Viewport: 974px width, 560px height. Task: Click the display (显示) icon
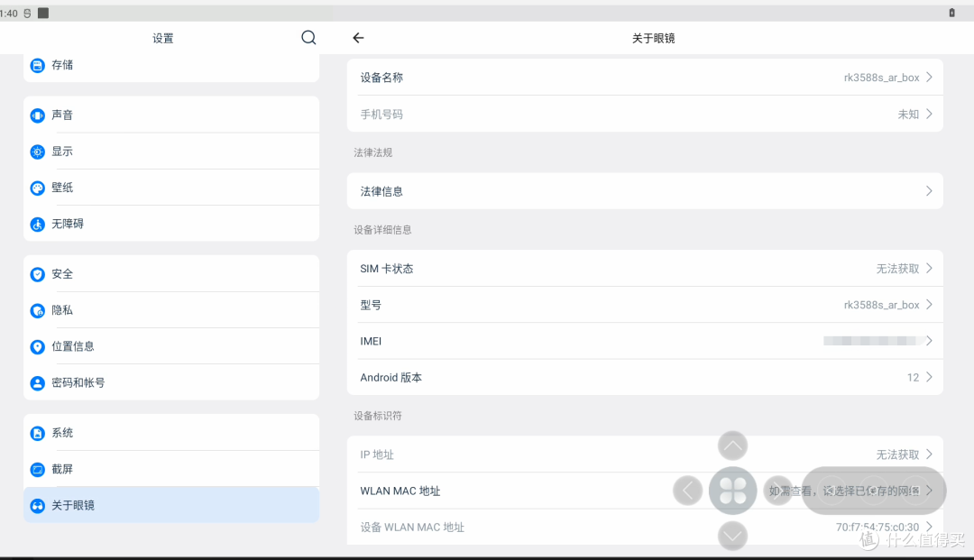[x=37, y=151]
